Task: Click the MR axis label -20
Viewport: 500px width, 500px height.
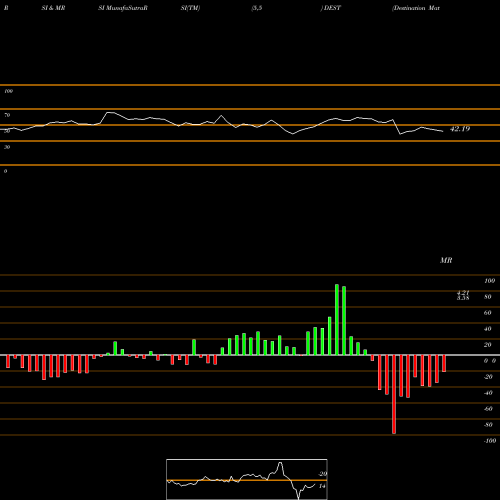Action: [488, 377]
